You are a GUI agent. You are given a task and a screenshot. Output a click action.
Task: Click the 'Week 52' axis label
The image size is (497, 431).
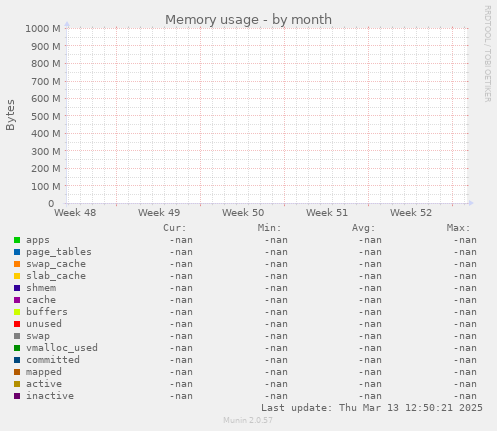click(x=411, y=213)
